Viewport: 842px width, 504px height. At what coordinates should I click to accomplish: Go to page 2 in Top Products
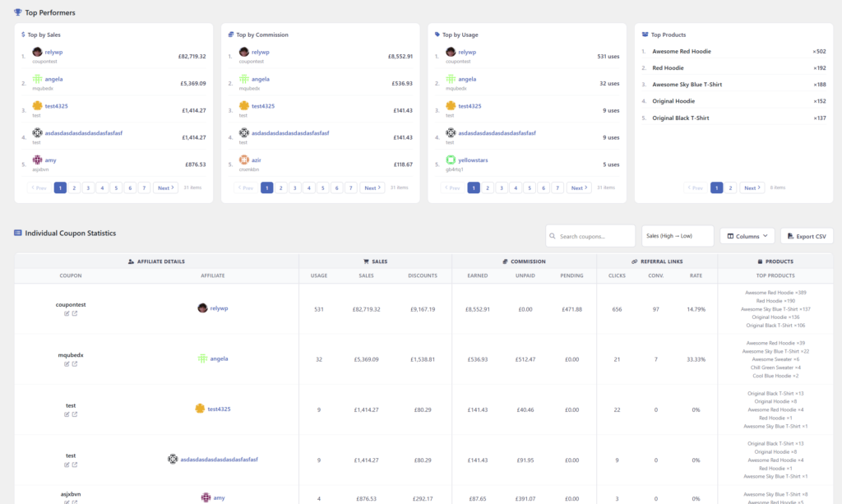[731, 188]
